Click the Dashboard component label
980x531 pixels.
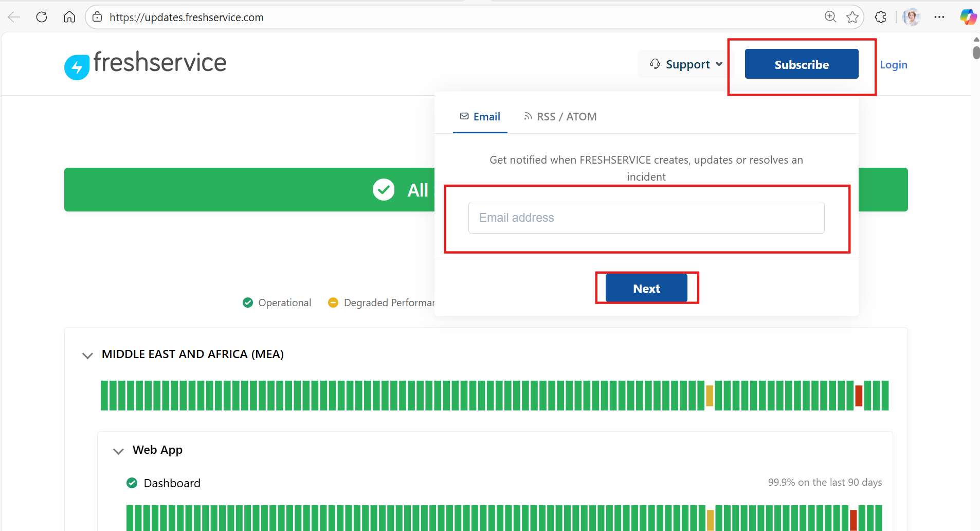pyautogui.click(x=172, y=483)
